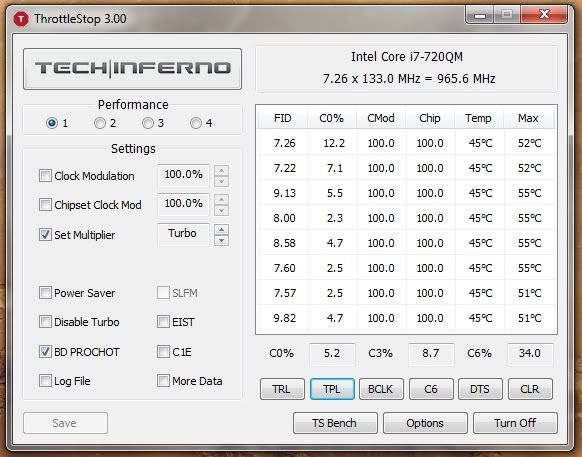Open the TPL turbo power limits button
The width and height of the screenshot is (582, 457).
tap(332, 389)
